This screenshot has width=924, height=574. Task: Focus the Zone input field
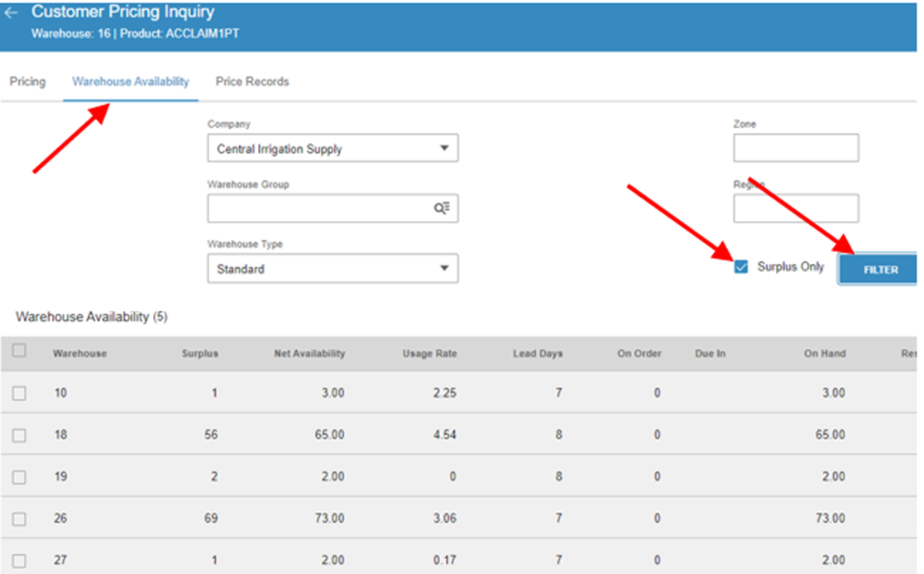coord(796,147)
